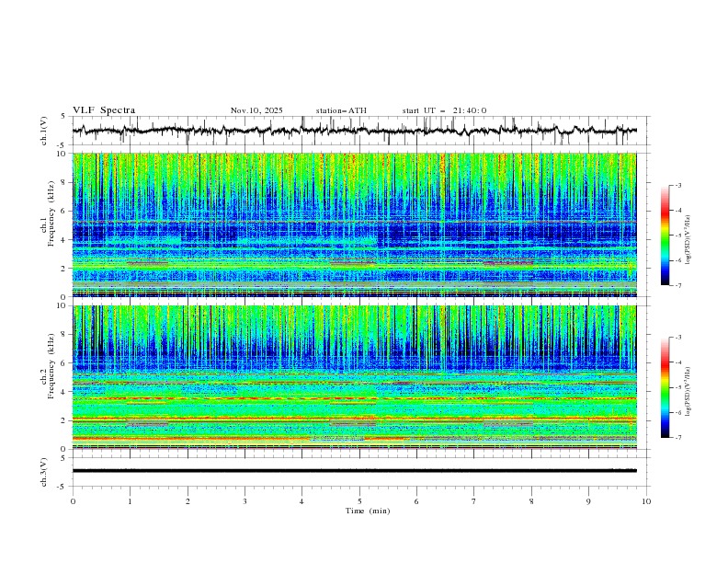
Task: Click the ch.1 color bar log(PSD) label
Action: point(688,240)
